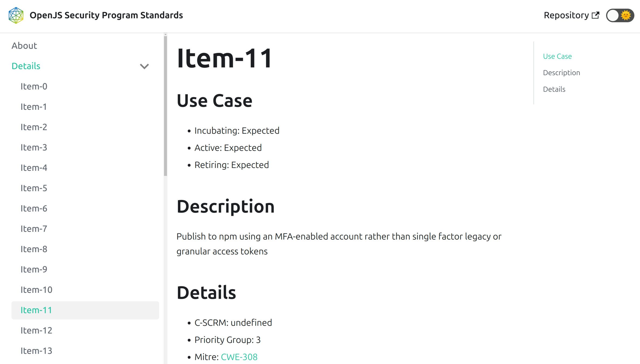The height and width of the screenshot is (364, 640).
Task: Follow the CWE-308 Mitre link
Action: (239, 357)
